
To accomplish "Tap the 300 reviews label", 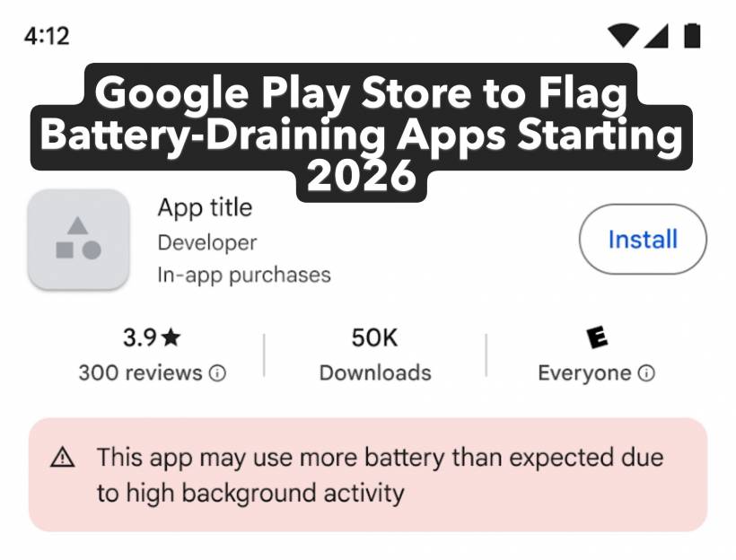I will coord(140,372).
